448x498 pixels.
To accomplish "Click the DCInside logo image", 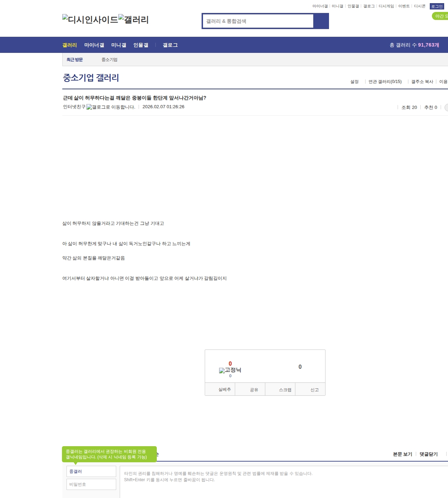I will pyautogui.click(x=90, y=19).
